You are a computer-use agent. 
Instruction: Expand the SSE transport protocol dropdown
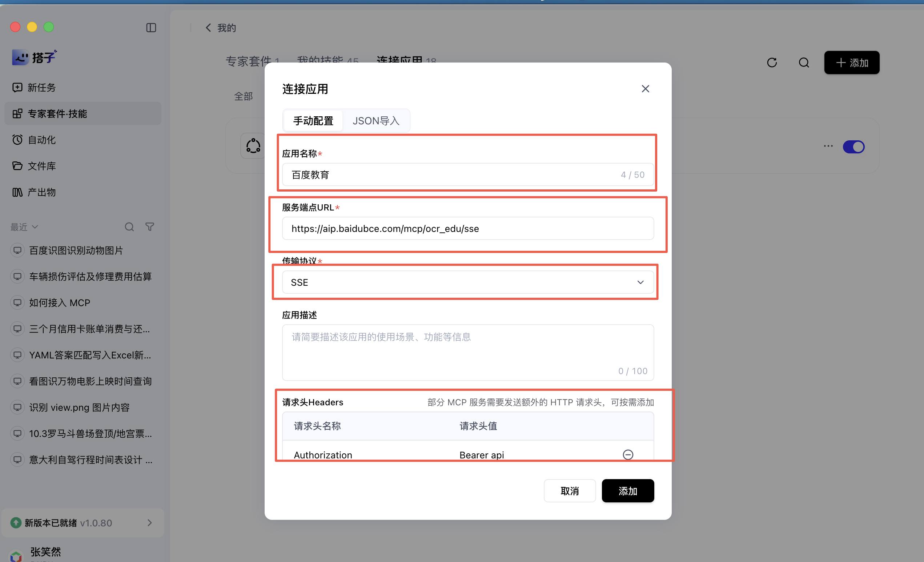[x=467, y=282]
